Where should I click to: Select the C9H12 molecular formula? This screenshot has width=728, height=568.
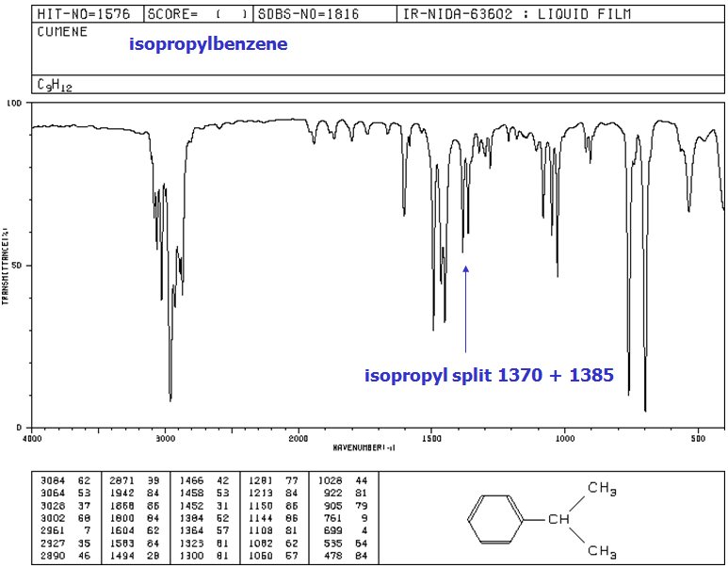(55, 85)
